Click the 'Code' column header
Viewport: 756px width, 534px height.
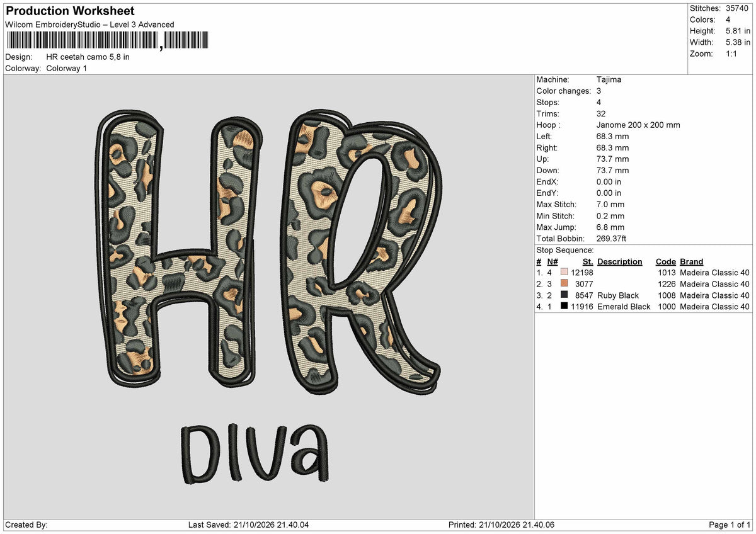[665, 261]
